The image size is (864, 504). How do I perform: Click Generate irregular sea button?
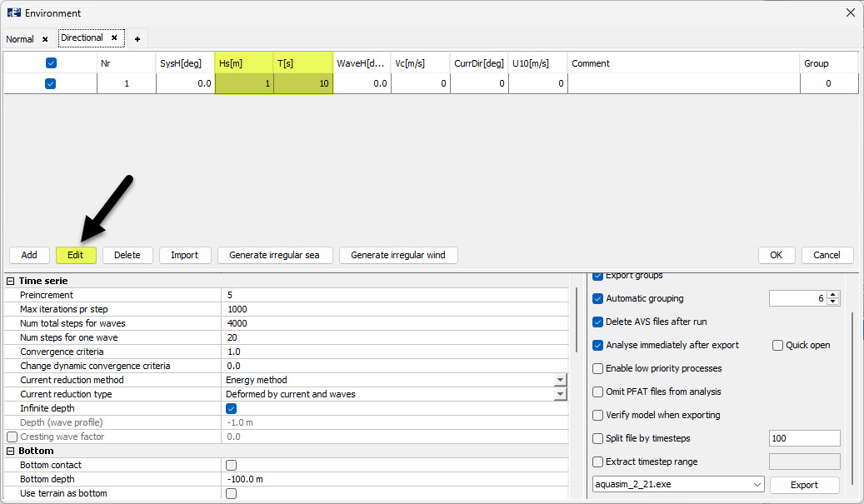(x=275, y=255)
